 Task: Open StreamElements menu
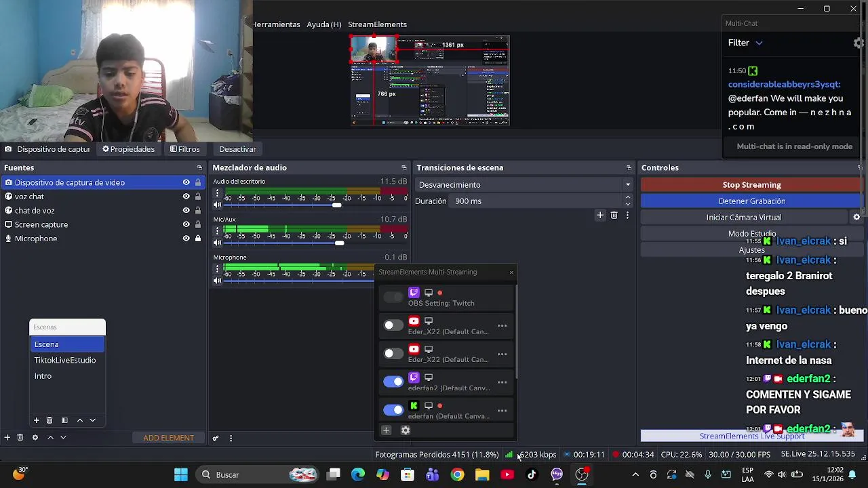coord(377,24)
